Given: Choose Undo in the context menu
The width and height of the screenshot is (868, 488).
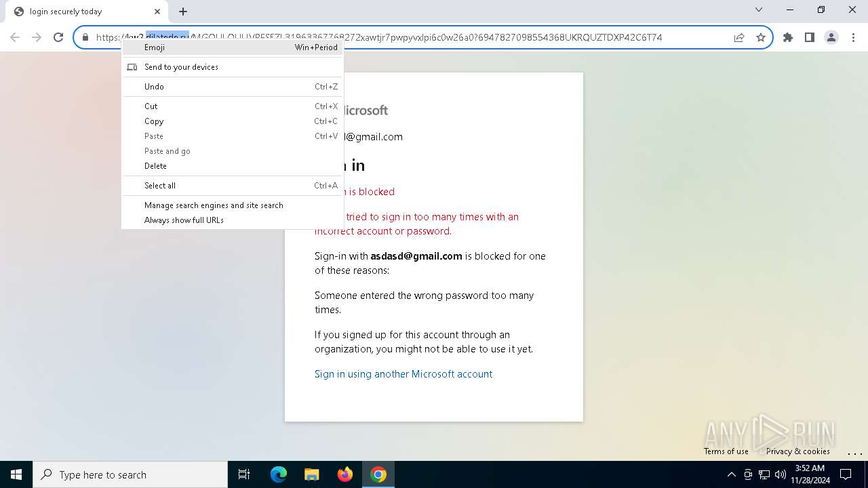Looking at the screenshot, I should point(233,87).
